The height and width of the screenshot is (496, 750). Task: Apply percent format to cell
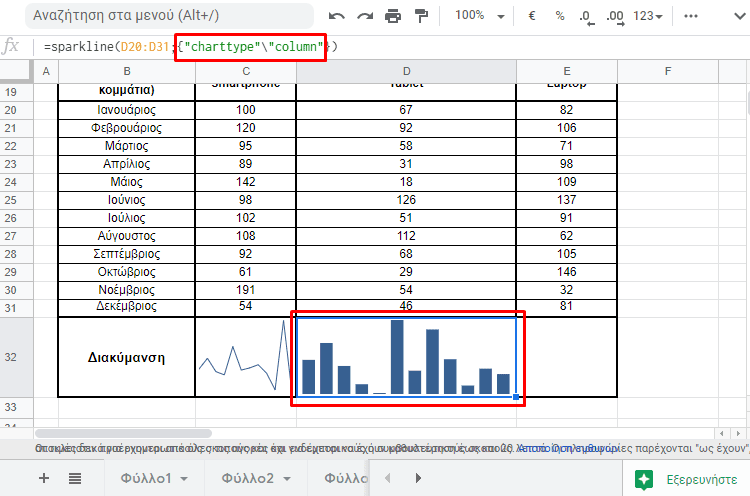[x=559, y=16]
